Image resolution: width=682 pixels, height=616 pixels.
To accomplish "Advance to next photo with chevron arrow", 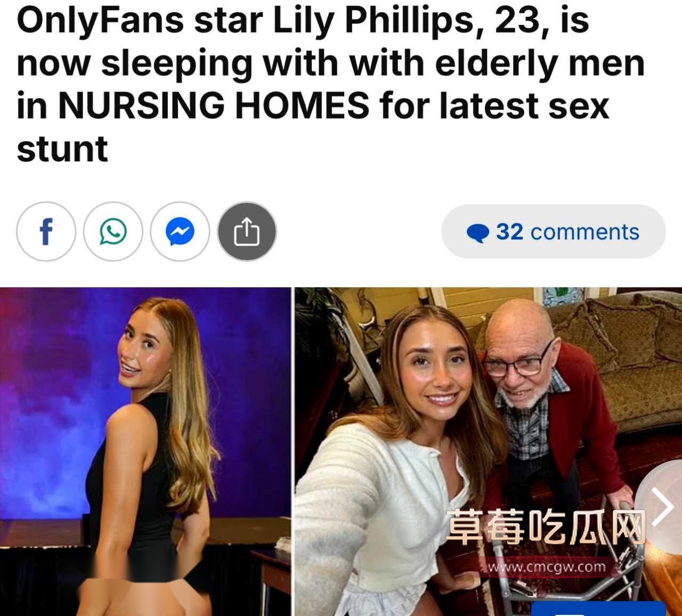I will pos(663,507).
